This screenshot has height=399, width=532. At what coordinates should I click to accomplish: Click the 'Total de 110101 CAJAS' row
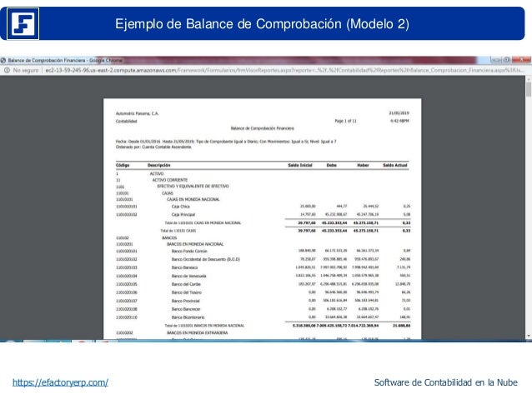click(x=178, y=231)
